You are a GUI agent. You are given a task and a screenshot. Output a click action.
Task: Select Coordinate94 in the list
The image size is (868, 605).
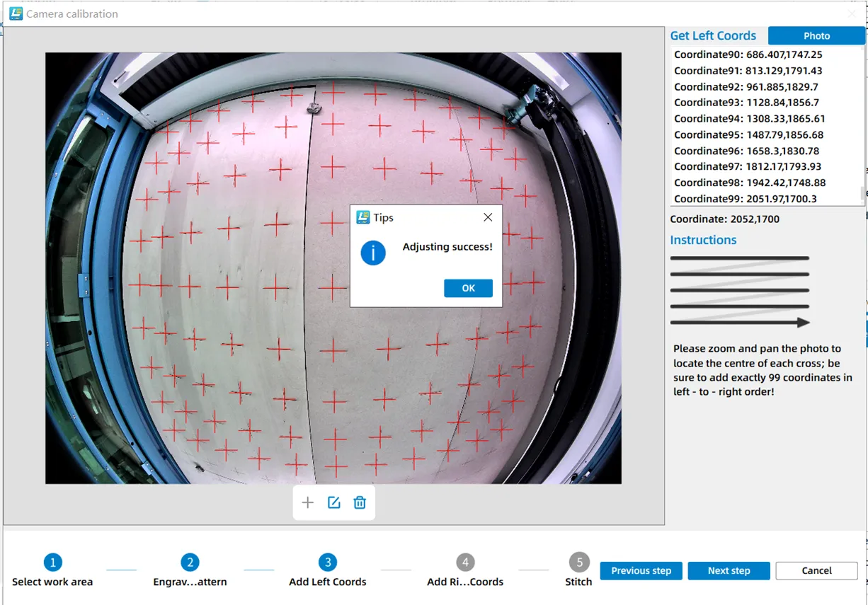click(749, 119)
